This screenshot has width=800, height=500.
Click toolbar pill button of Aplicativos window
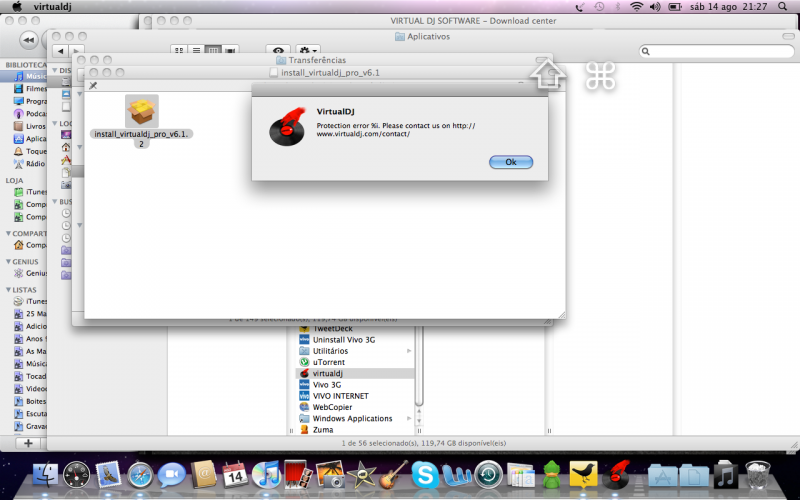pos(788,36)
